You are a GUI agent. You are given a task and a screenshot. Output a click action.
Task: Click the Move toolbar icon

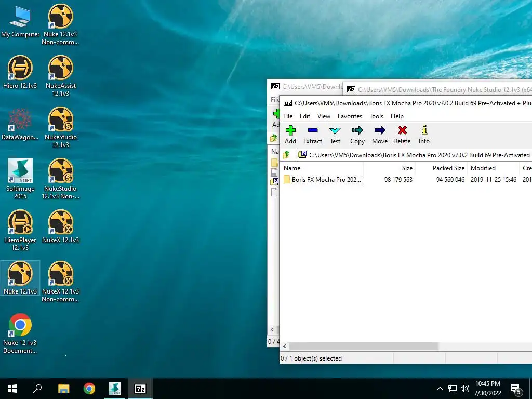380,135
